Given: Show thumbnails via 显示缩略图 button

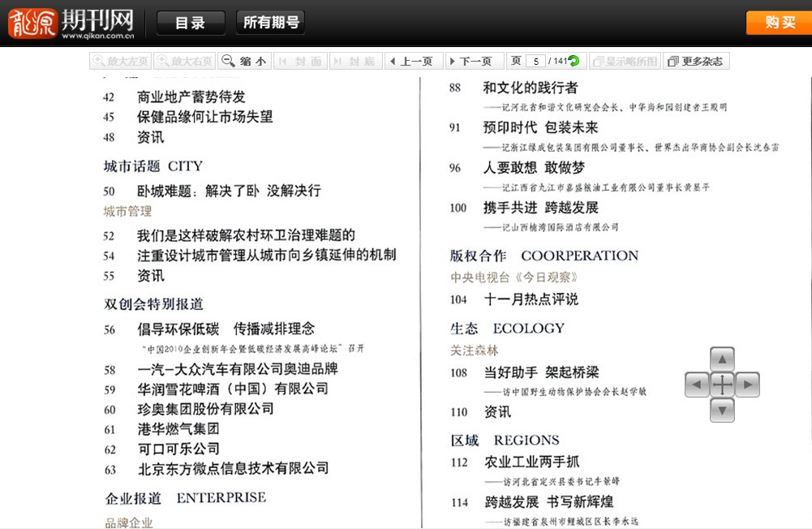Looking at the screenshot, I should point(625,61).
